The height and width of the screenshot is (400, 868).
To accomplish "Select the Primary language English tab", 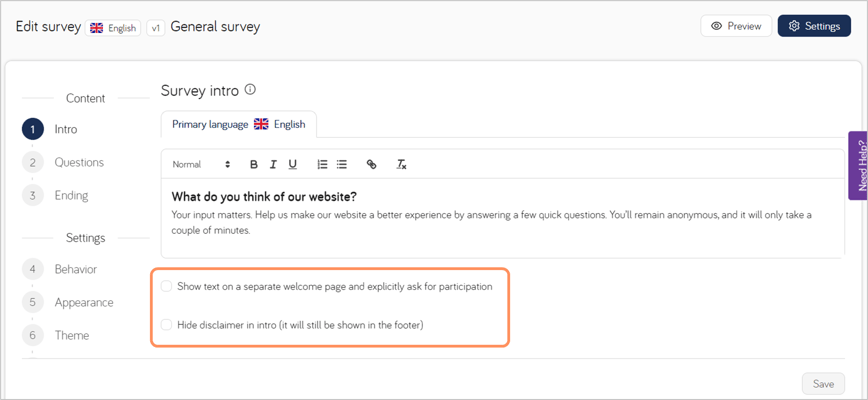I will [239, 124].
